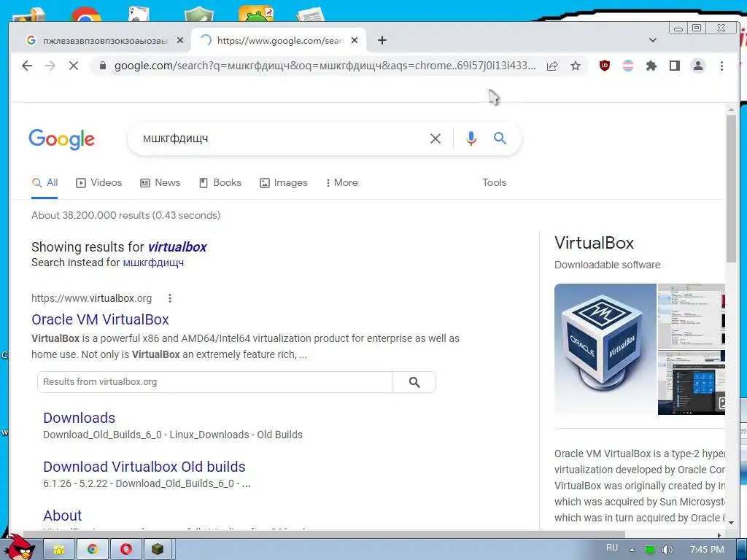747x560 pixels.
Task: Show hidden tray icons
Action: click(x=632, y=550)
